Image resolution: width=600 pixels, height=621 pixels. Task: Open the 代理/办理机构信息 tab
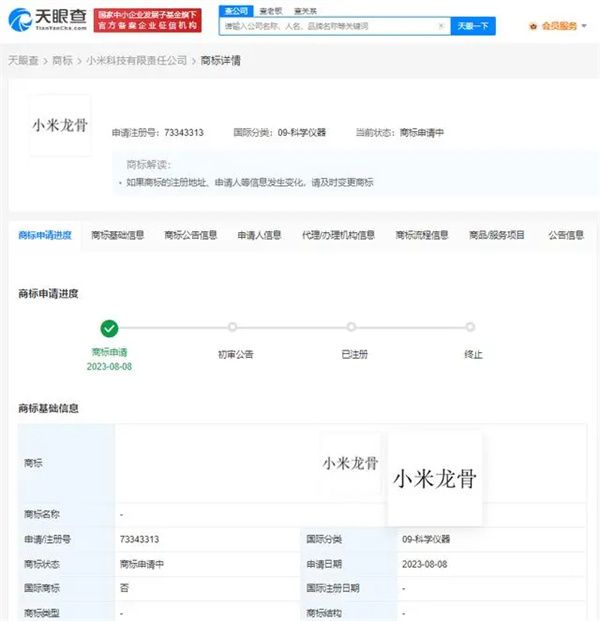click(338, 235)
